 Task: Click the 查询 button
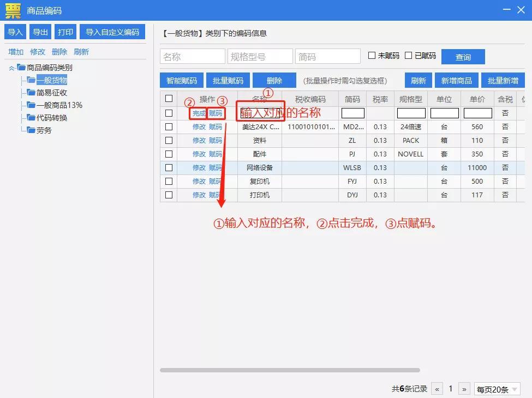point(463,57)
